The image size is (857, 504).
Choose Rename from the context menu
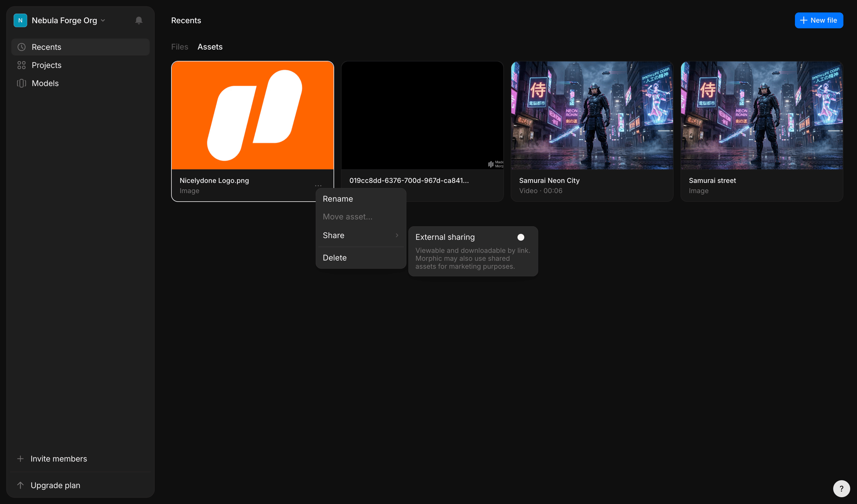[x=361, y=199]
